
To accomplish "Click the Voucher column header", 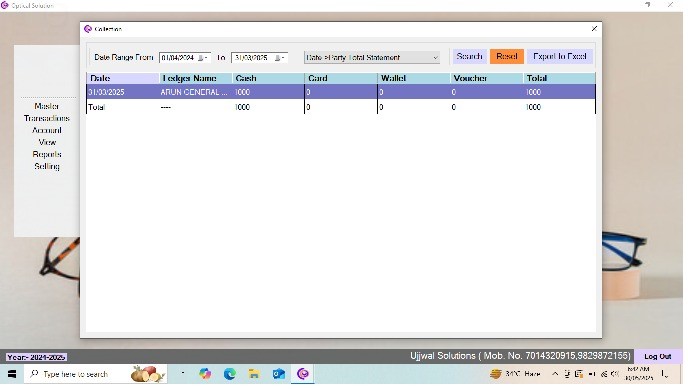I will click(487, 78).
